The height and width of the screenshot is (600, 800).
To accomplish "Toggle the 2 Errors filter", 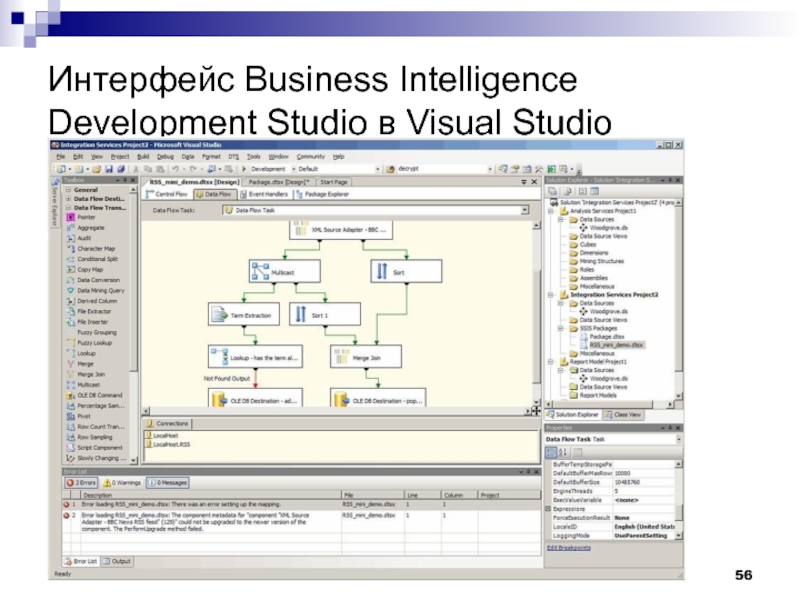I will 81,483.
